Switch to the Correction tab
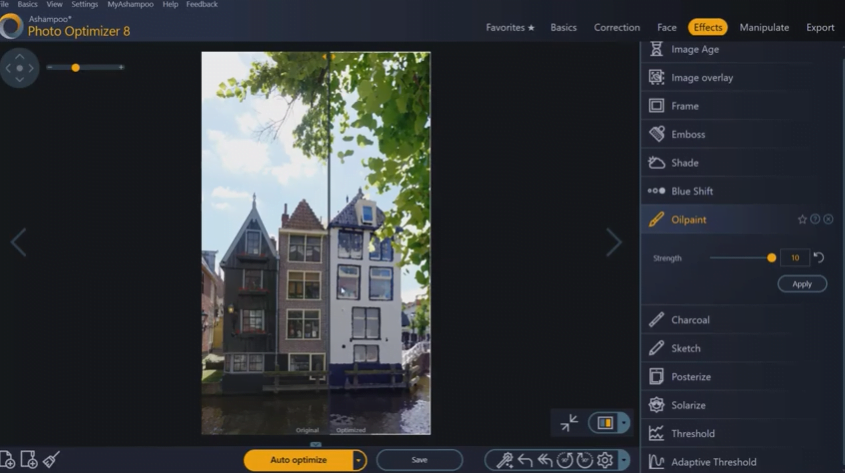Image resolution: width=845 pixels, height=473 pixels. (617, 27)
